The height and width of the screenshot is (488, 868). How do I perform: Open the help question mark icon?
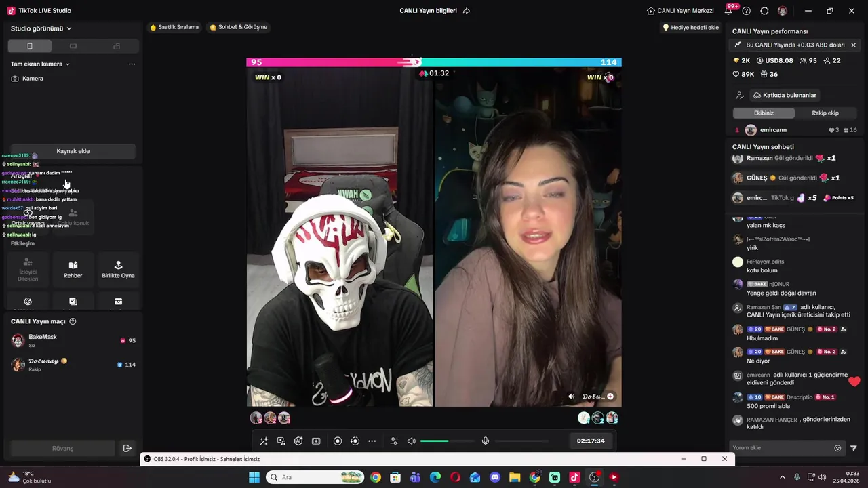point(747,11)
